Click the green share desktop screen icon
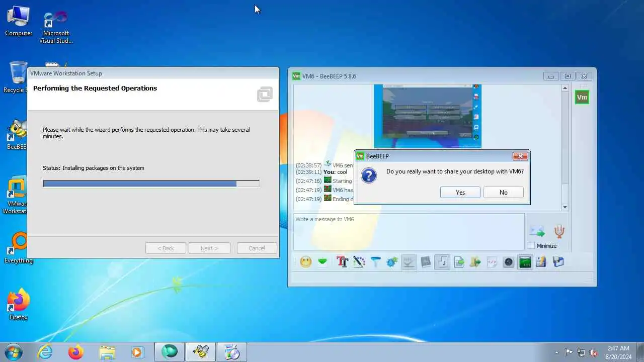Screen dimensions: 644x362 coord(525,262)
